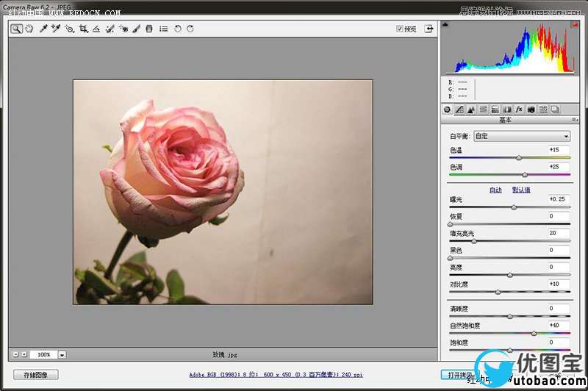588x391 pixels.
Task: Open the Adobe RGB workflow options link
Action: (x=276, y=375)
